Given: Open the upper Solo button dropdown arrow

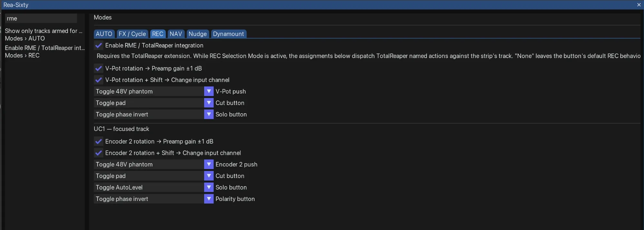Looking at the screenshot, I should [209, 114].
